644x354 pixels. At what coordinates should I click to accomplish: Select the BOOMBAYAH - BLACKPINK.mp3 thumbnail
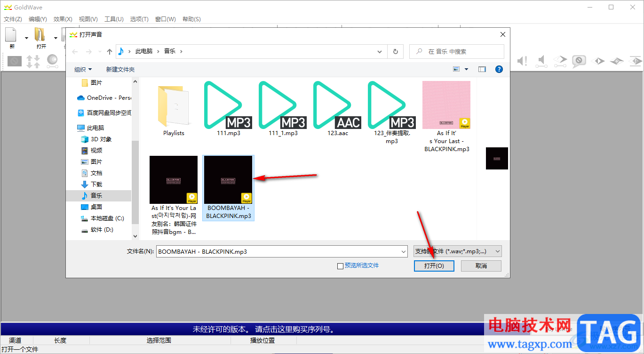coord(228,180)
